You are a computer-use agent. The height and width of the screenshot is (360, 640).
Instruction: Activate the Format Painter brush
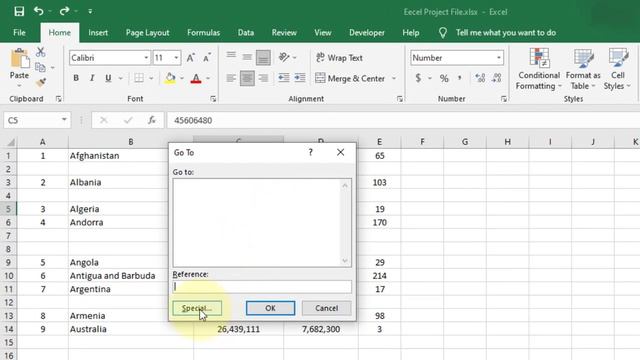[x=40, y=83]
